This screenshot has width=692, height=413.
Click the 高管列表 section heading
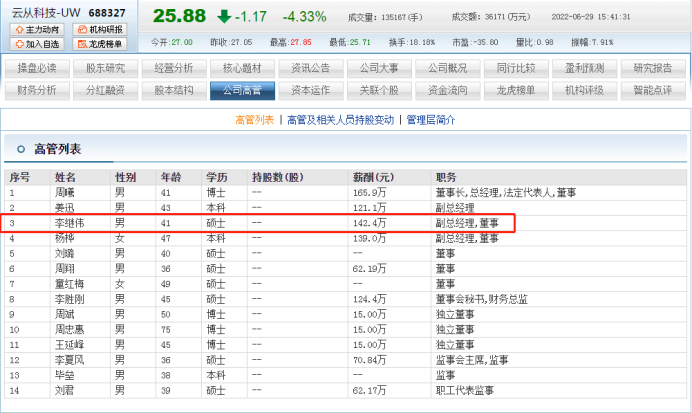(58, 149)
